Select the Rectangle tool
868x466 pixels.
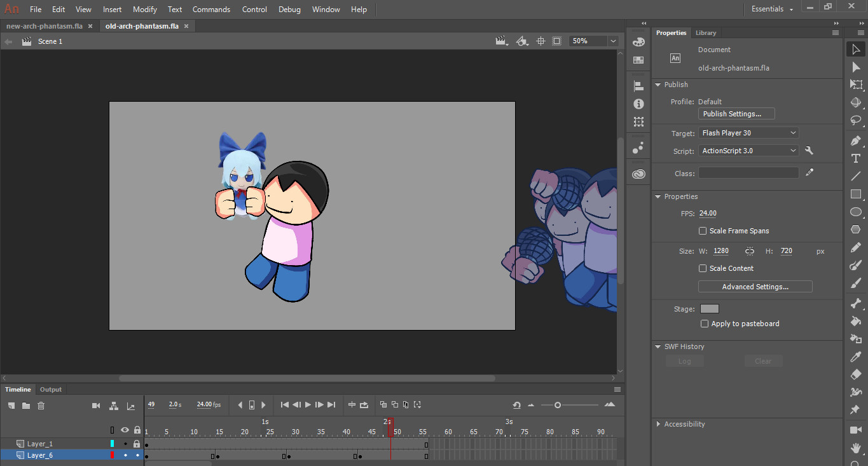(856, 194)
